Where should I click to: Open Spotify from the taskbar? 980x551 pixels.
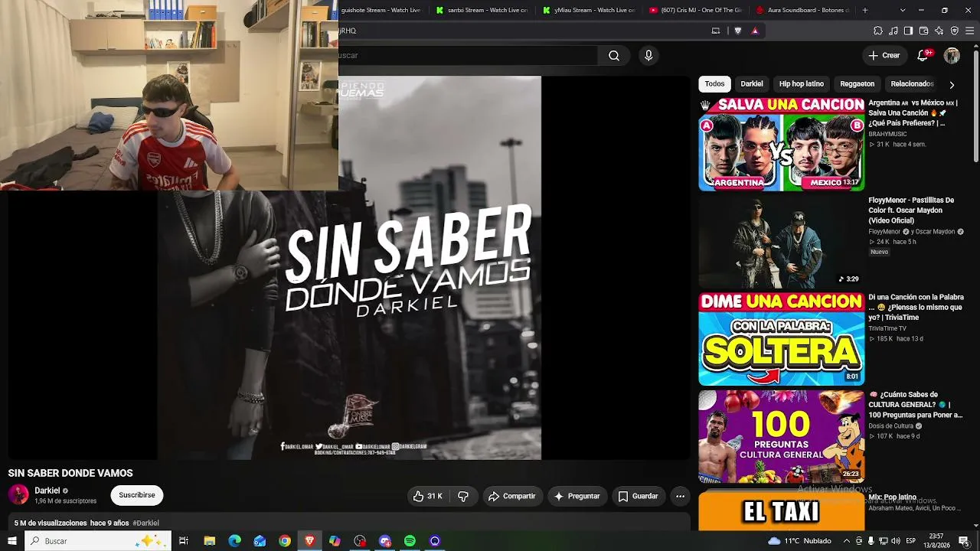click(410, 541)
